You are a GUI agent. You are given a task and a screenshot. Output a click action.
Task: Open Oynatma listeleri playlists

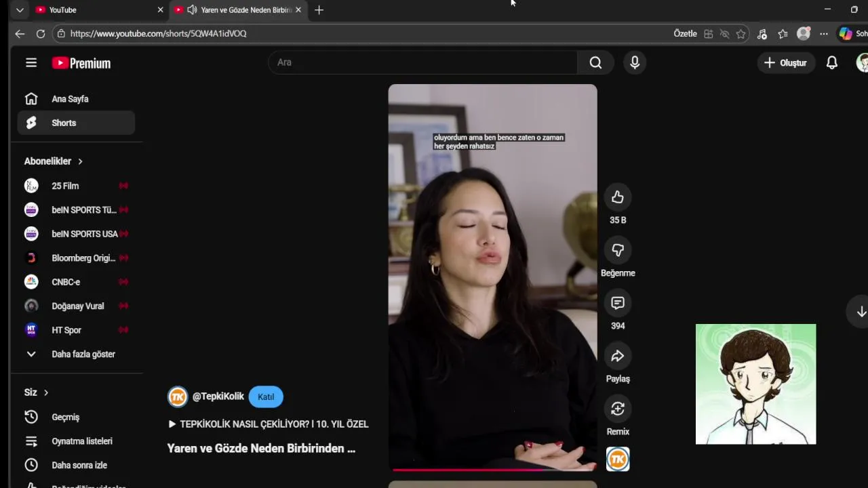pyautogui.click(x=76, y=441)
